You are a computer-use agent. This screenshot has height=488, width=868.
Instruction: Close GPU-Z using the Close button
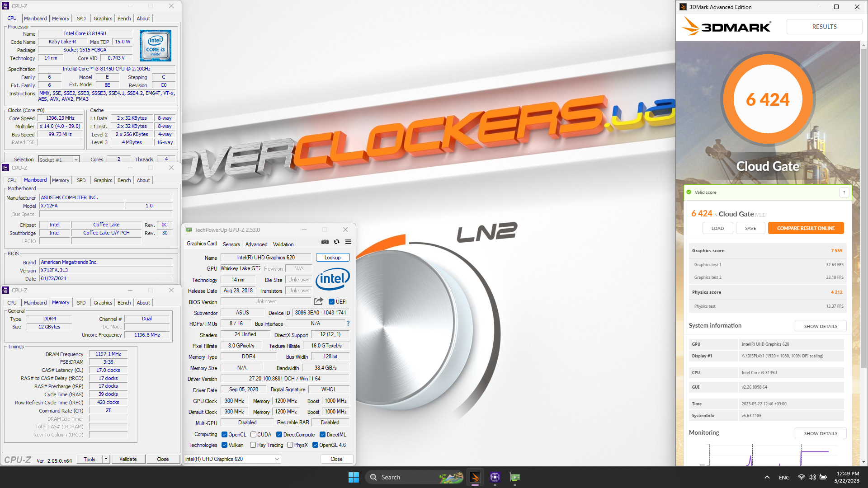(x=336, y=459)
